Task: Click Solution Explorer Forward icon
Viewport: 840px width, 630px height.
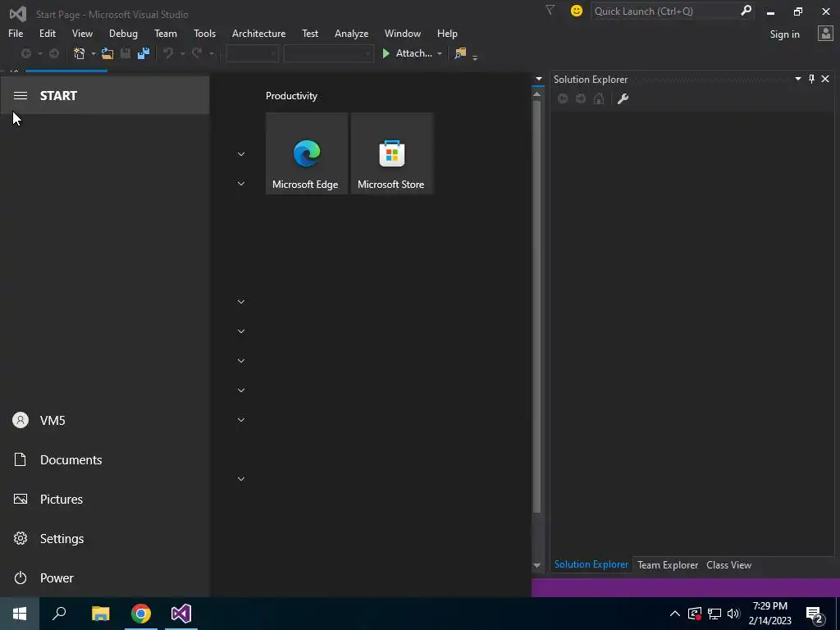Action: pyautogui.click(x=581, y=98)
